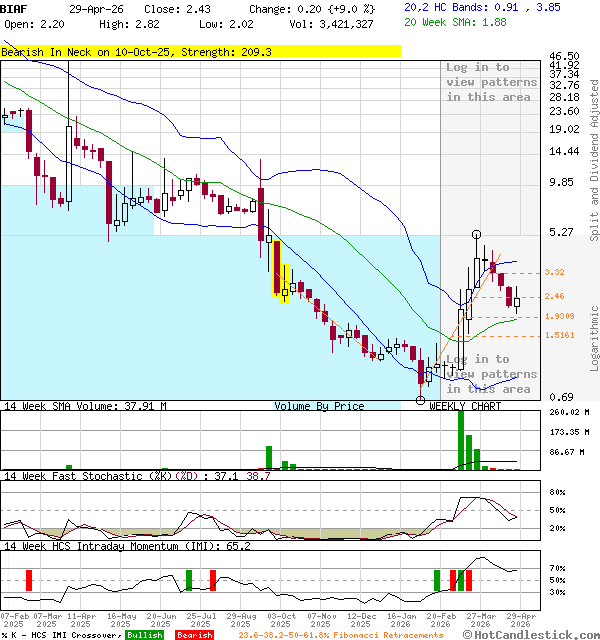This screenshot has height=640, width=600.
Task: Click the first red IMI bearish bar
Action: (29, 580)
